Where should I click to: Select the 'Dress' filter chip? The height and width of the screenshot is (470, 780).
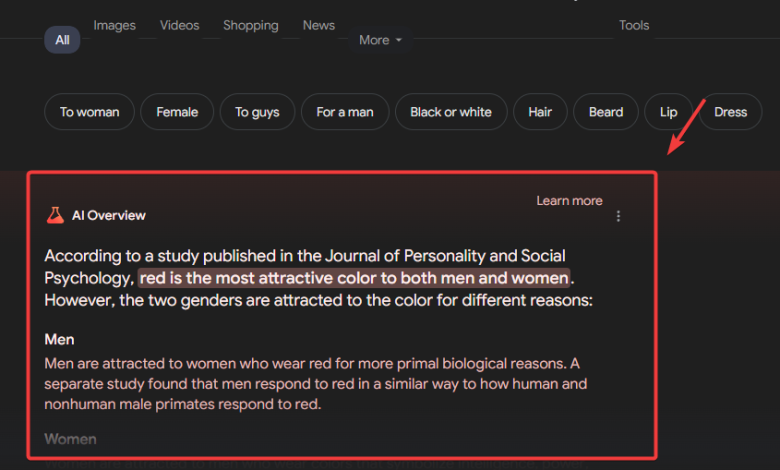coord(730,112)
